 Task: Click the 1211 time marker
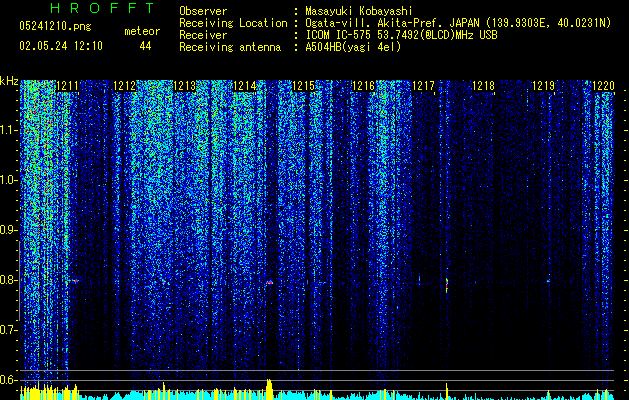67,86
